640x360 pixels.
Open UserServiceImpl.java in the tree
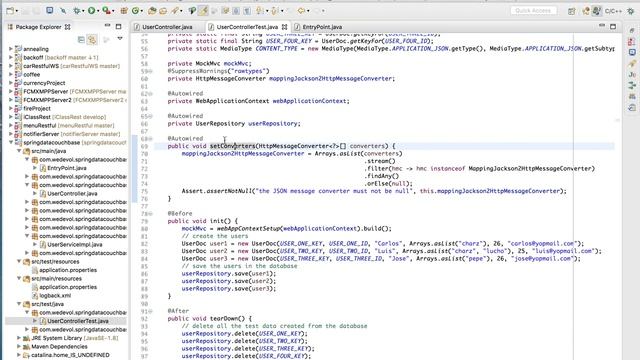coord(75,244)
